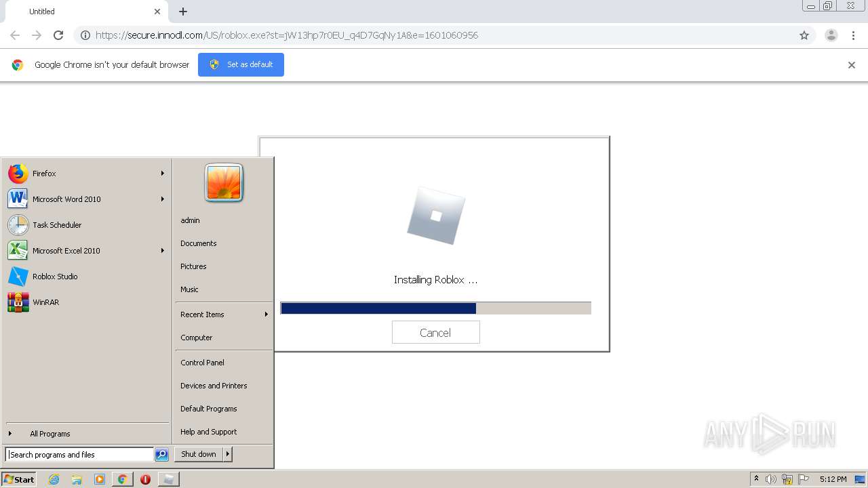868x488 pixels.
Task: Click the Chrome address bar URL
Action: tap(287, 35)
